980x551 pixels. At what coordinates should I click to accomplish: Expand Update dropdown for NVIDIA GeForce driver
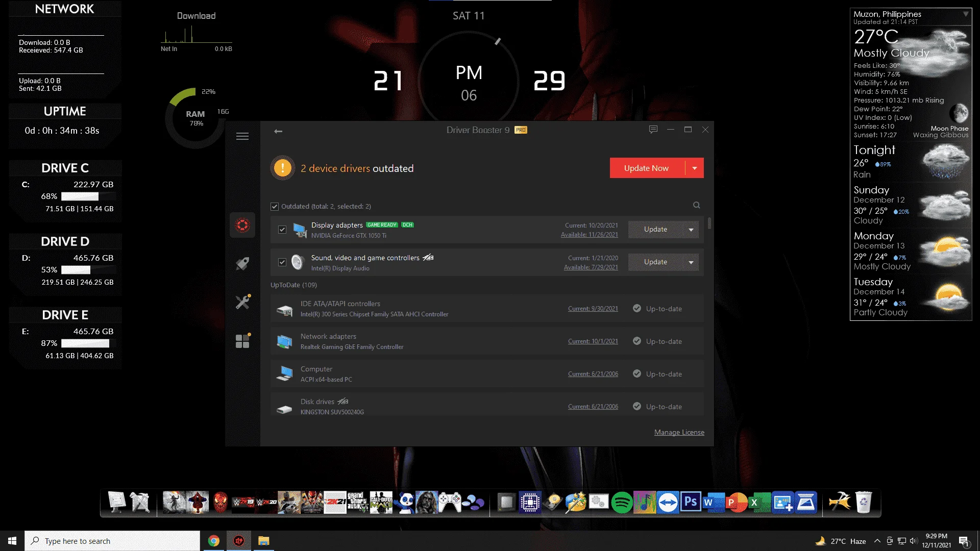[x=691, y=230]
